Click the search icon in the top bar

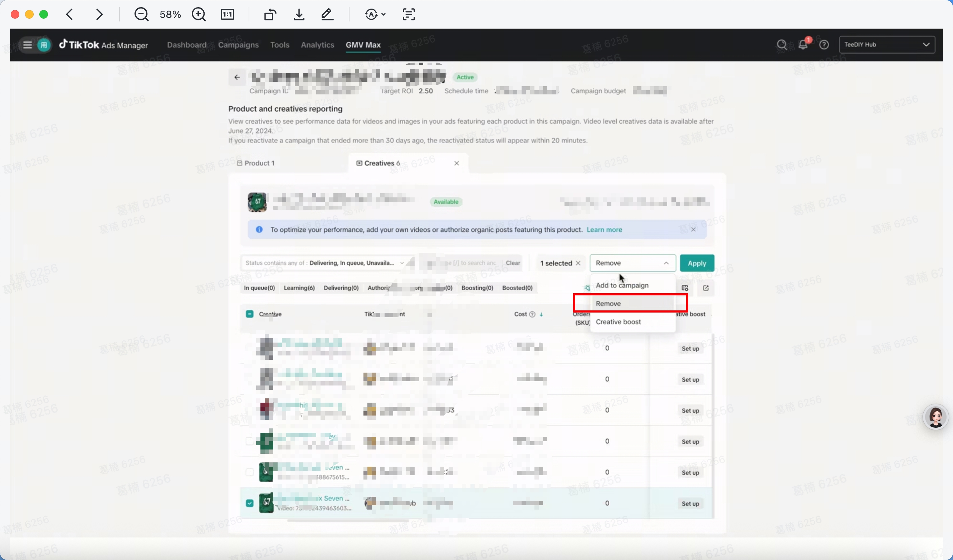click(x=782, y=45)
